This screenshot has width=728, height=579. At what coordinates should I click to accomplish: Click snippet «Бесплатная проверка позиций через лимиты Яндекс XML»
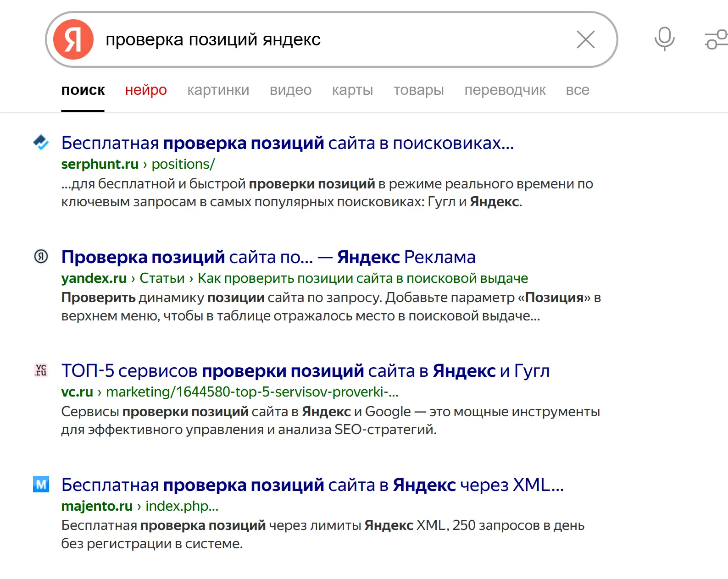254,525
